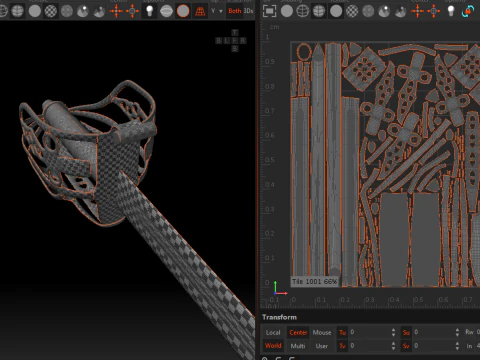Image resolution: width=480 pixels, height=360 pixels.
Task: Select the User pivot mode
Action: coord(322,346)
